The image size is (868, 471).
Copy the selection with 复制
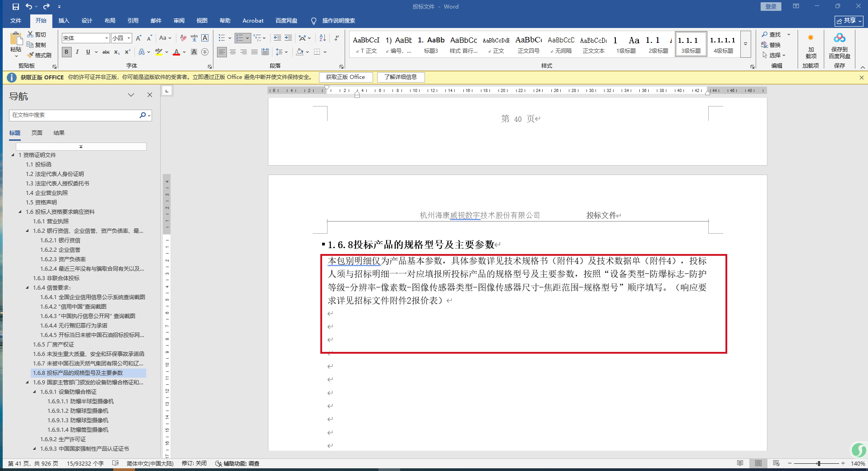pos(37,45)
